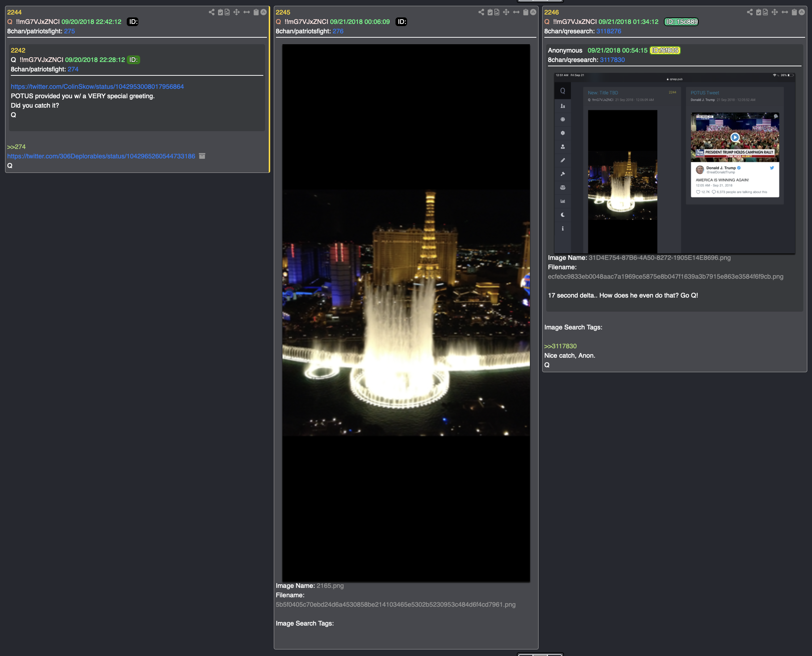Click text '17 second delta..'

(573, 295)
